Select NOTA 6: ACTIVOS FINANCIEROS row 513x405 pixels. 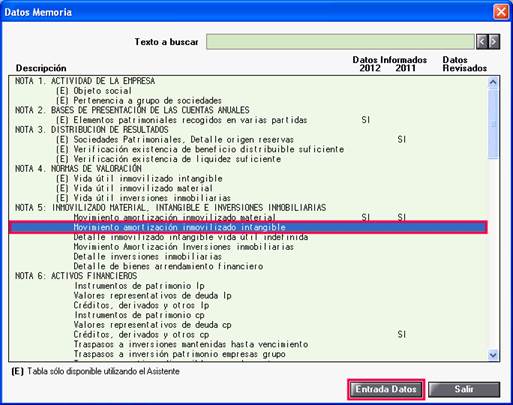tap(248, 276)
